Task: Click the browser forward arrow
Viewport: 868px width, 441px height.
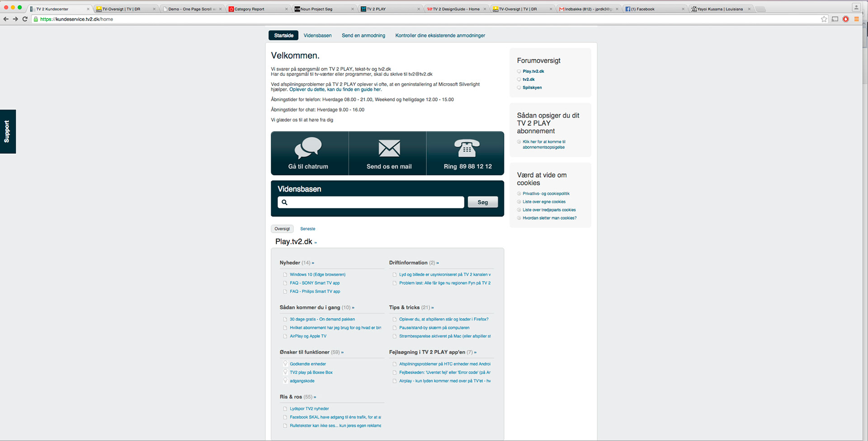Action: (15, 19)
